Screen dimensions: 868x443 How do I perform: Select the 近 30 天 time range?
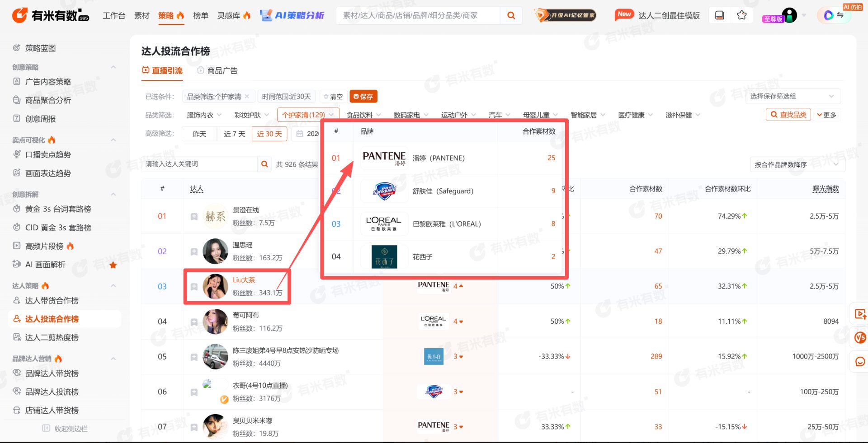click(x=269, y=134)
